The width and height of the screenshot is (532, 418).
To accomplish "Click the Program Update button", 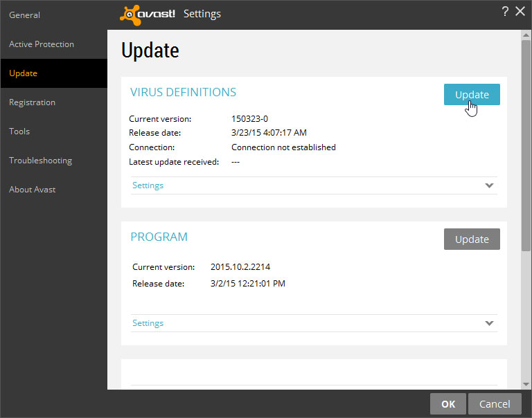I will (472, 239).
